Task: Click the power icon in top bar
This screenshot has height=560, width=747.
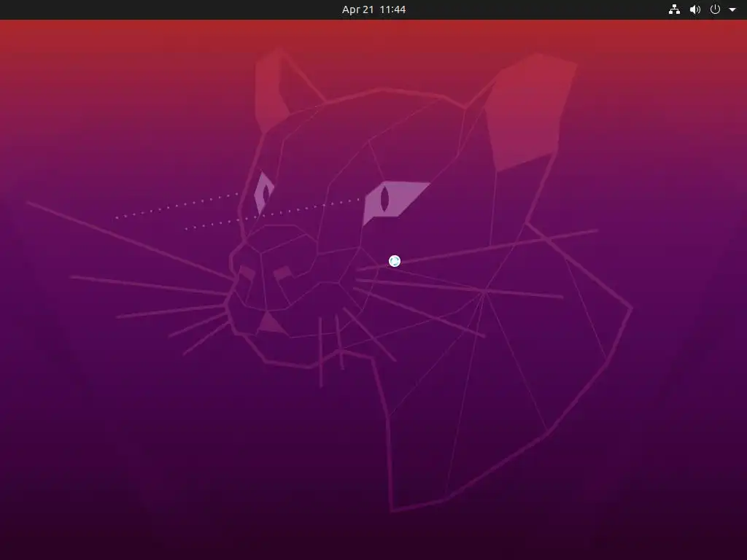Action: [715, 9]
